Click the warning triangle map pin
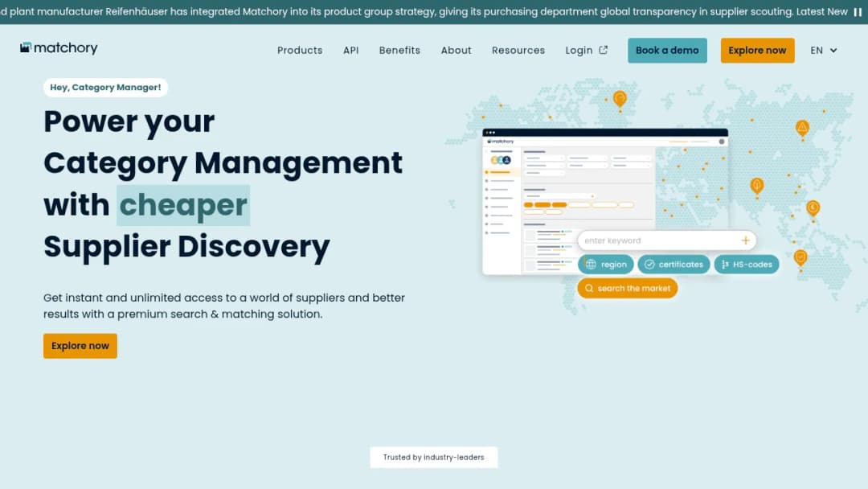 coord(802,128)
